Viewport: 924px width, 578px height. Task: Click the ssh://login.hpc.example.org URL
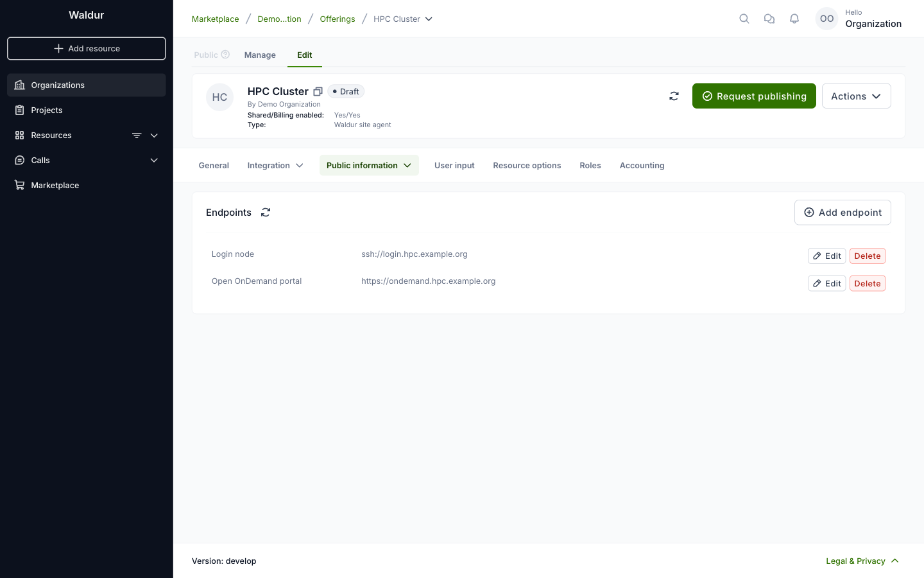coord(415,254)
